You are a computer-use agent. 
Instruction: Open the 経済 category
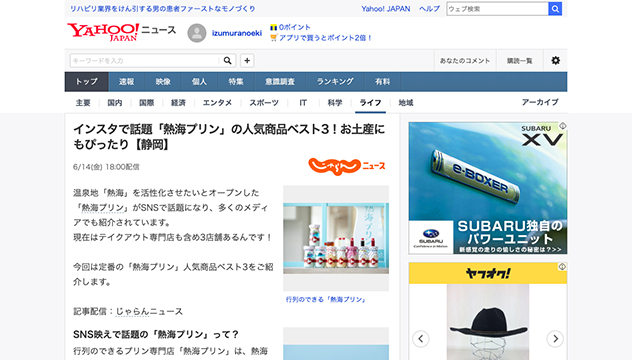[178, 103]
